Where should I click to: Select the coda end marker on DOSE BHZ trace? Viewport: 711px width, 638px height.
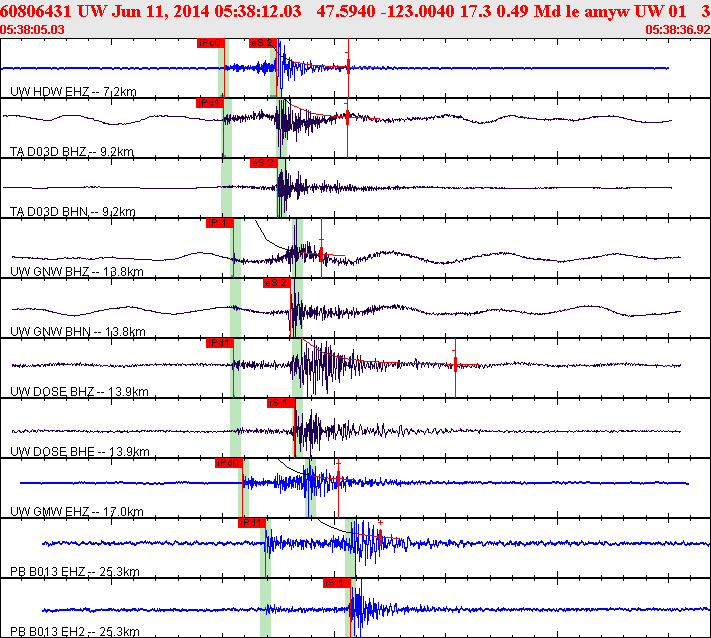click(x=455, y=364)
